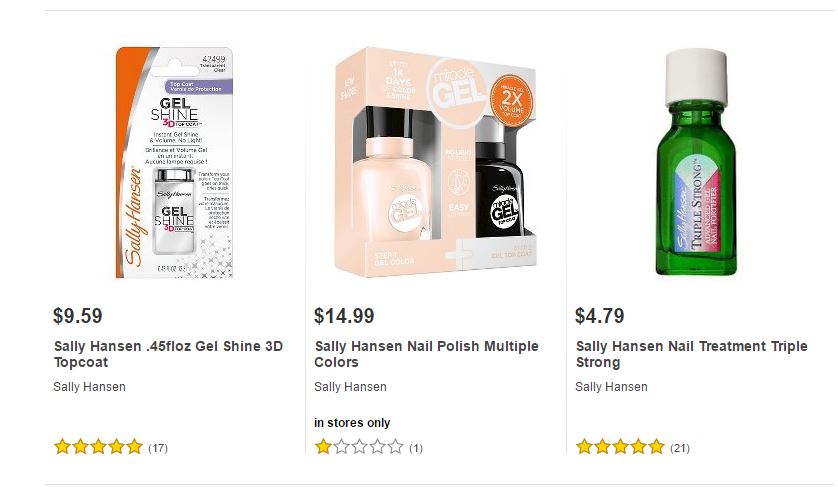The width and height of the screenshot is (838, 487).
Task: Click Sally Hansen brand under Nail Treatment Triple Strong
Action: point(611,387)
